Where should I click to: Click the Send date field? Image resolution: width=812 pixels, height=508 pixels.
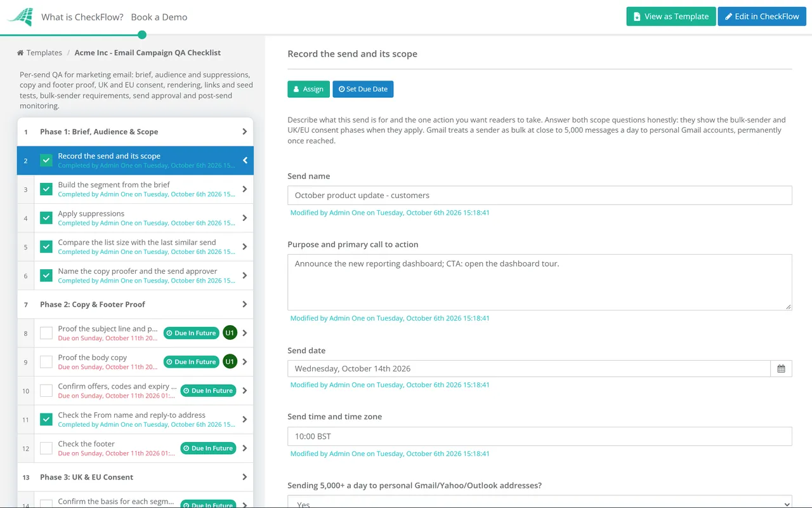[529, 368]
